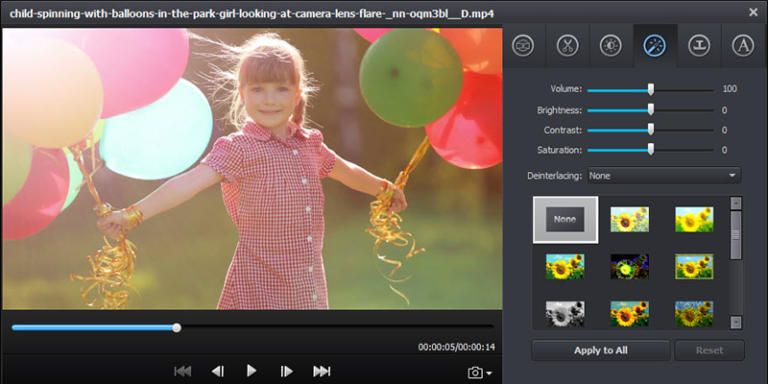Jump to the video start
Viewport: 768px width, 384px height.
point(183,371)
